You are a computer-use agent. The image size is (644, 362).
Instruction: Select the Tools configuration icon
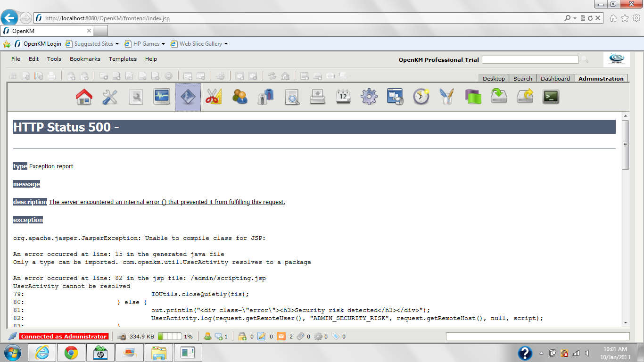[x=110, y=96]
